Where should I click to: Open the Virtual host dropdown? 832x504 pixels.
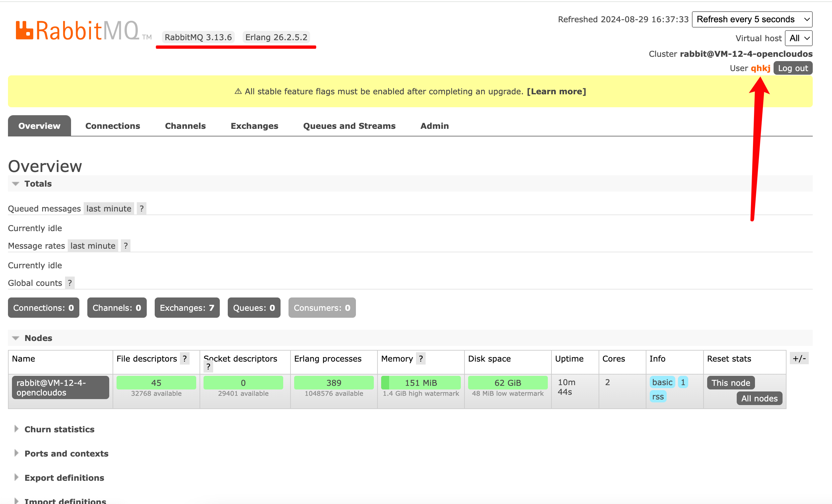(798, 38)
